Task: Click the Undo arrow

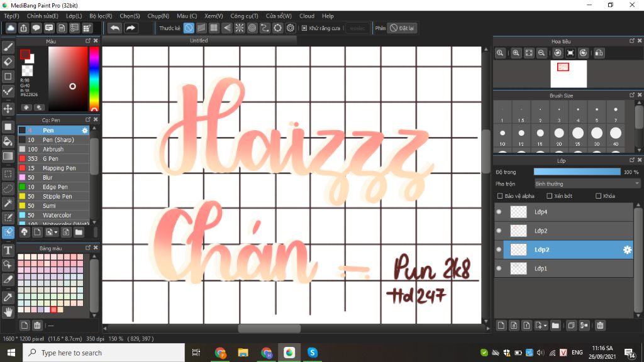Action: (115, 28)
